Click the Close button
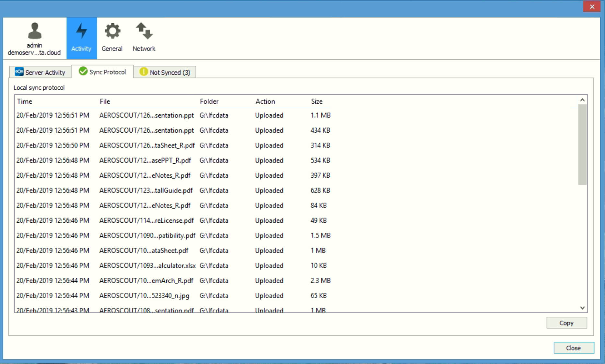Screen dimensions: 605x364 (x=573, y=348)
